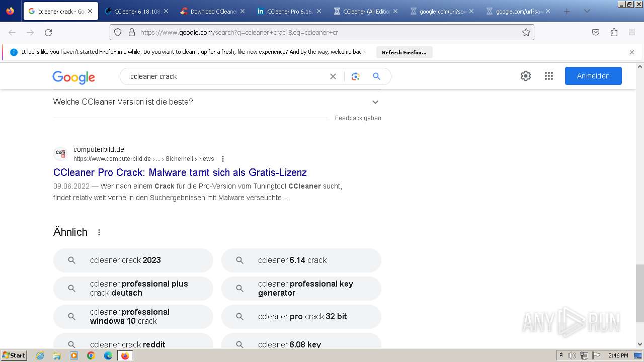Click the magnifier search submit icon
This screenshot has width=644, height=362.
(x=376, y=76)
